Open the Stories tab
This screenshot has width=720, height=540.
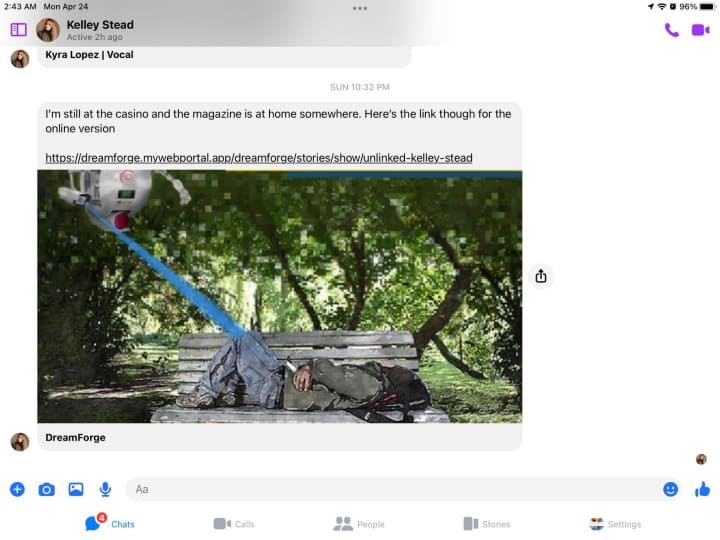coord(487,524)
